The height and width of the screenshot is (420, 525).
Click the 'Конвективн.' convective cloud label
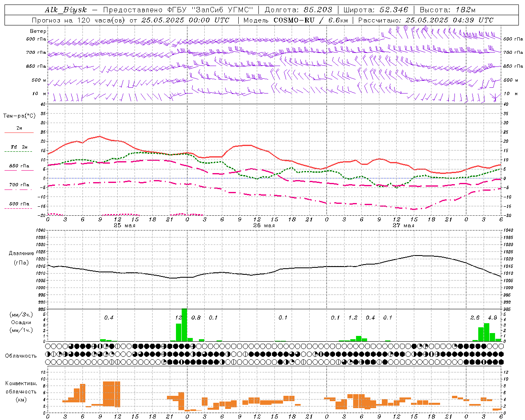click(x=21, y=383)
